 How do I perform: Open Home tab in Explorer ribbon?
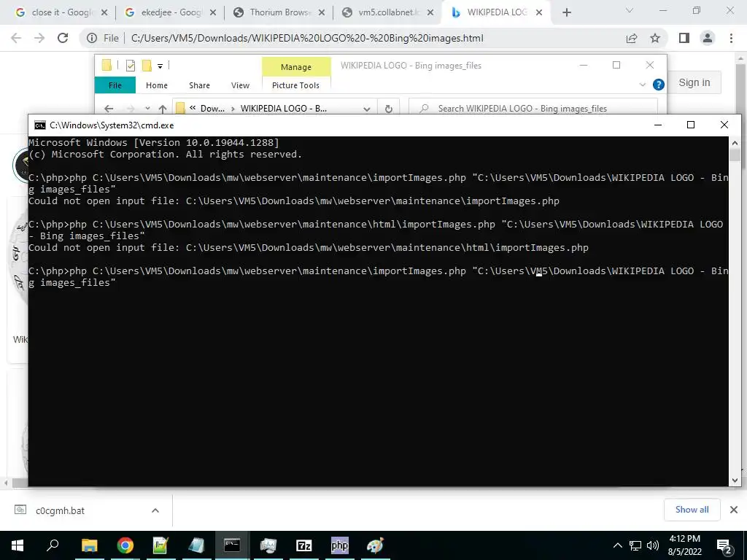pos(157,85)
